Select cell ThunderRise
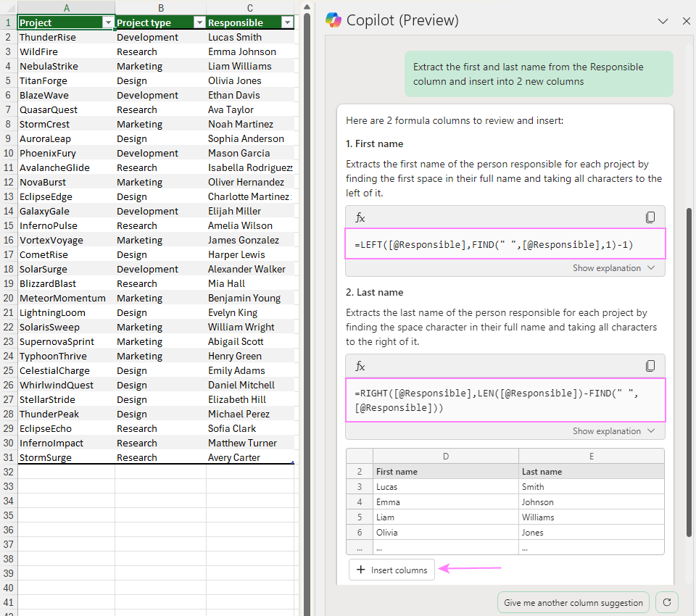Viewport: 696px width, 616px height. (66, 37)
